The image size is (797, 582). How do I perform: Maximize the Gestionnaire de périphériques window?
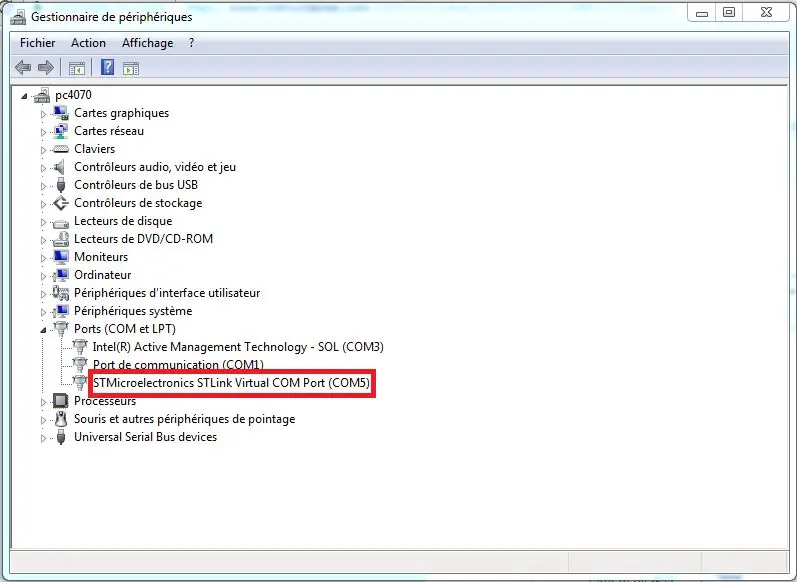click(729, 13)
